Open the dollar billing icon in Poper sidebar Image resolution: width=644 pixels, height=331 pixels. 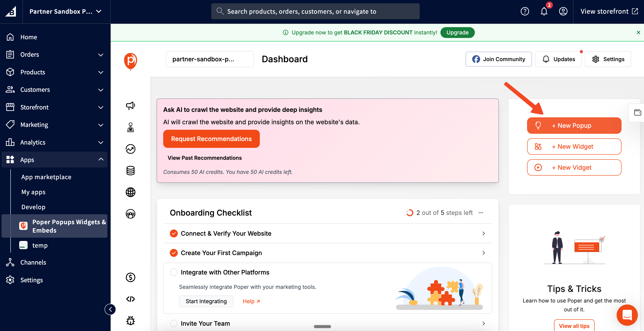coord(130,277)
